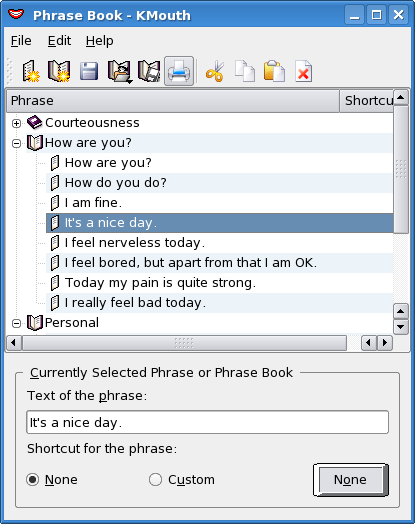Sort by the Phrase column header
The image size is (415, 524).
click(173, 101)
